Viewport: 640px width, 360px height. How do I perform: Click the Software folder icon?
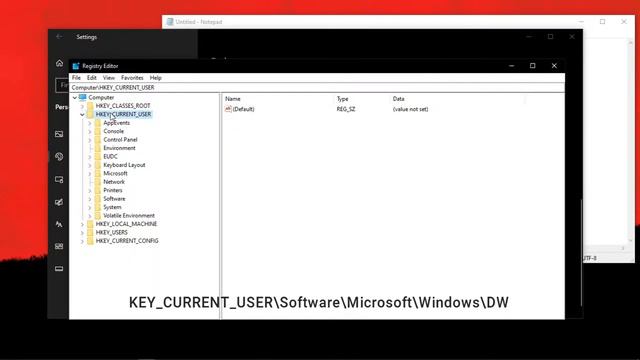(x=98, y=198)
